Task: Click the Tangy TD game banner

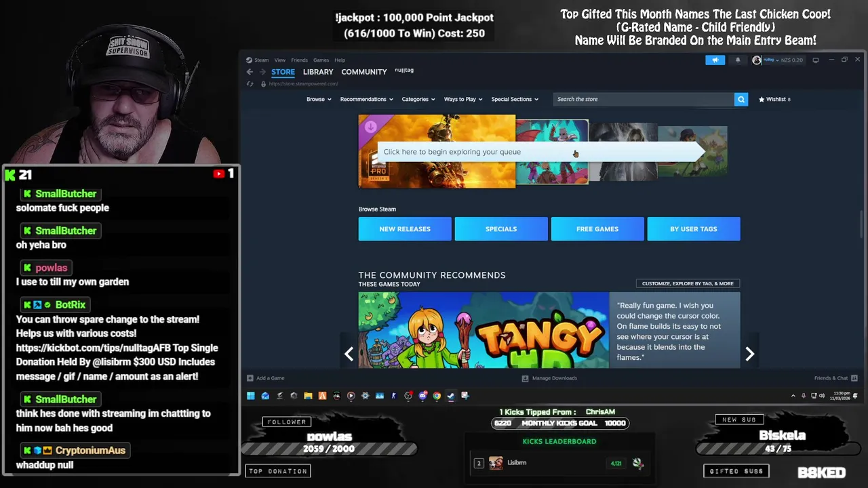Action: click(x=484, y=330)
